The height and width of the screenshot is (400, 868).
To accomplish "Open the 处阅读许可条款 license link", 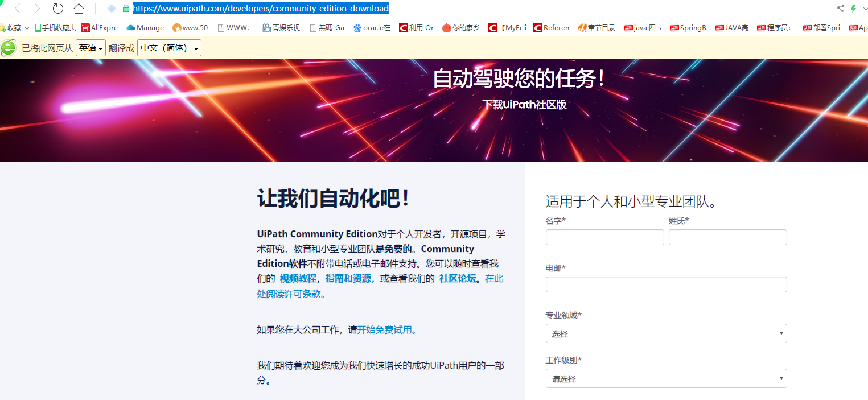I will [291, 294].
